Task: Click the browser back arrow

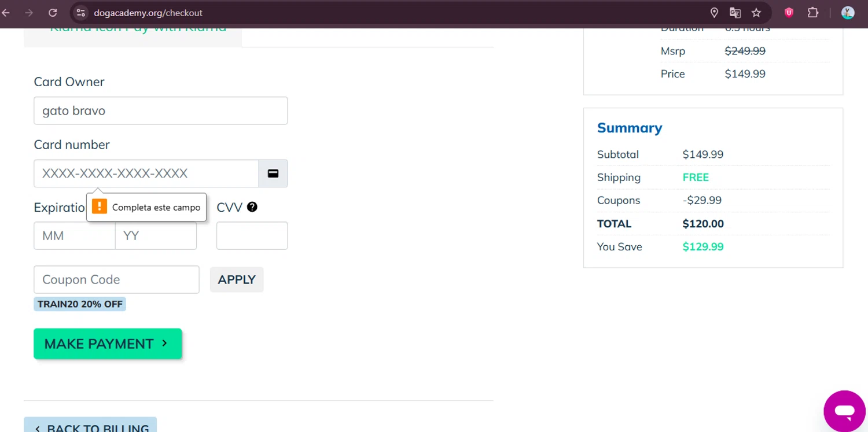Action: (x=6, y=13)
